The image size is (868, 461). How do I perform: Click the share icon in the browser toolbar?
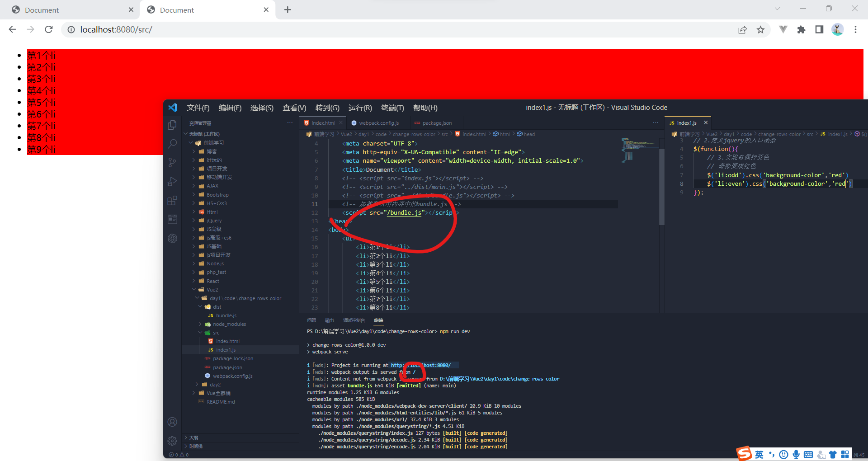742,29
